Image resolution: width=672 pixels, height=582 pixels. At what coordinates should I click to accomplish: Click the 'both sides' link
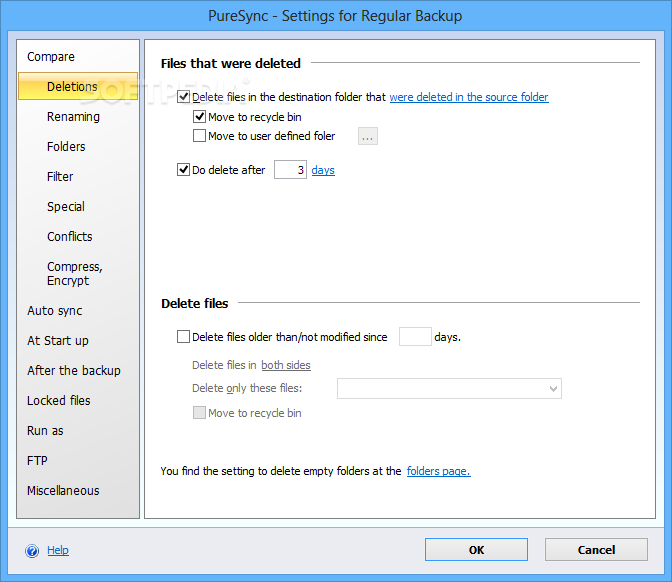(286, 365)
